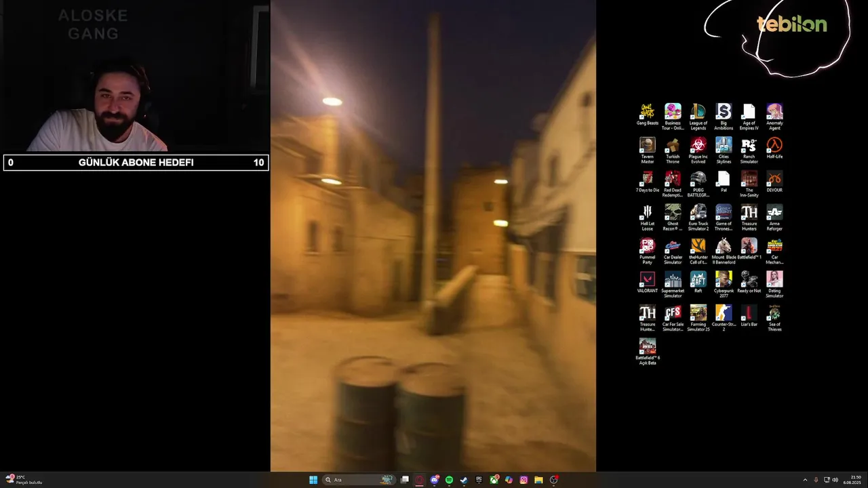868x488 pixels.
Task: Click the Sea of Thieves icon
Action: tap(774, 318)
